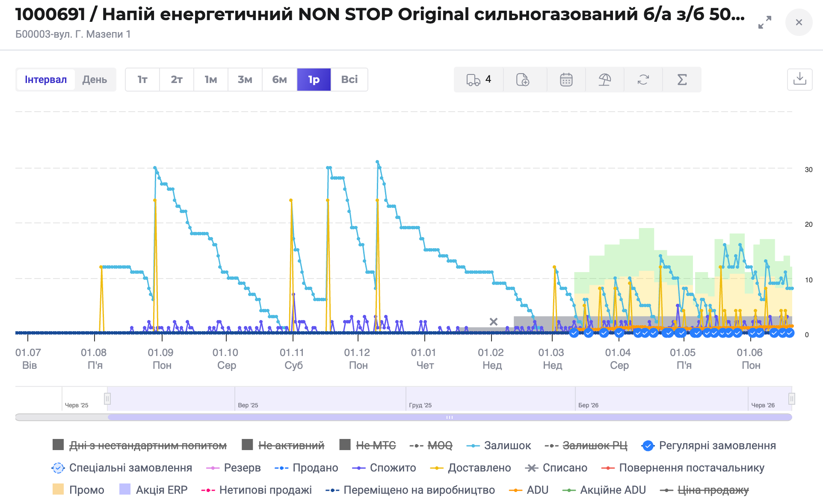Click the left handle of range navigator
The image size is (823, 504).
point(107,399)
